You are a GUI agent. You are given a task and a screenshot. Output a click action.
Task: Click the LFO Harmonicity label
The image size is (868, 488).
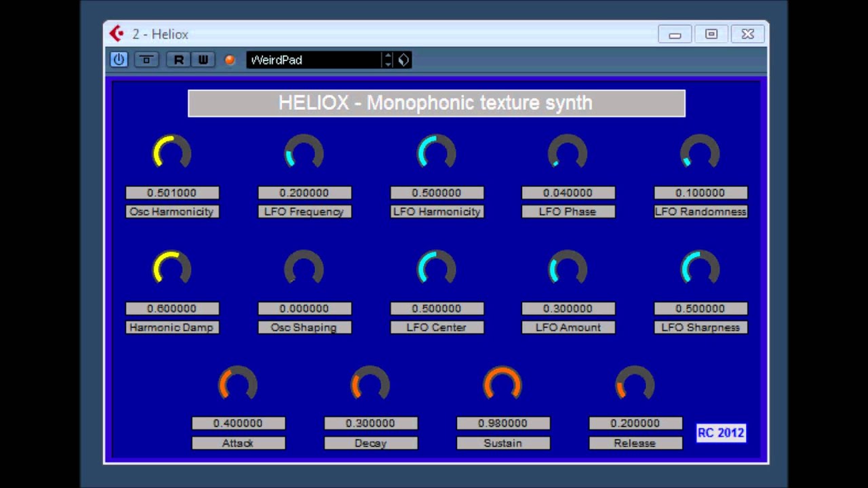(437, 211)
